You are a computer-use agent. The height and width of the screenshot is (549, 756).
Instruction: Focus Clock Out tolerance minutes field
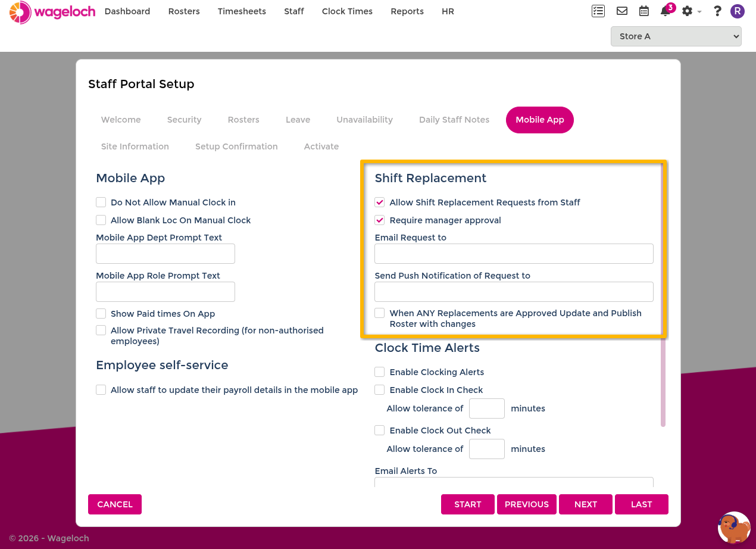(x=487, y=449)
